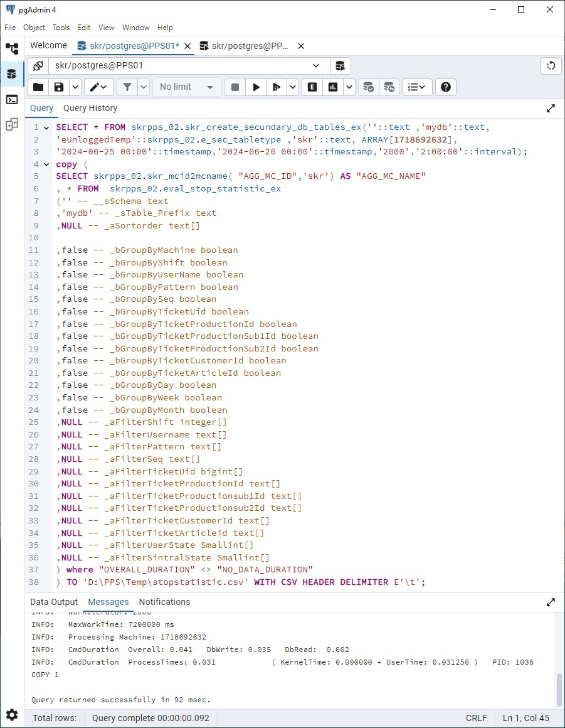Image resolution: width=565 pixels, height=728 pixels.
Task: Select the Messages tab
Action: coord(108,602)
